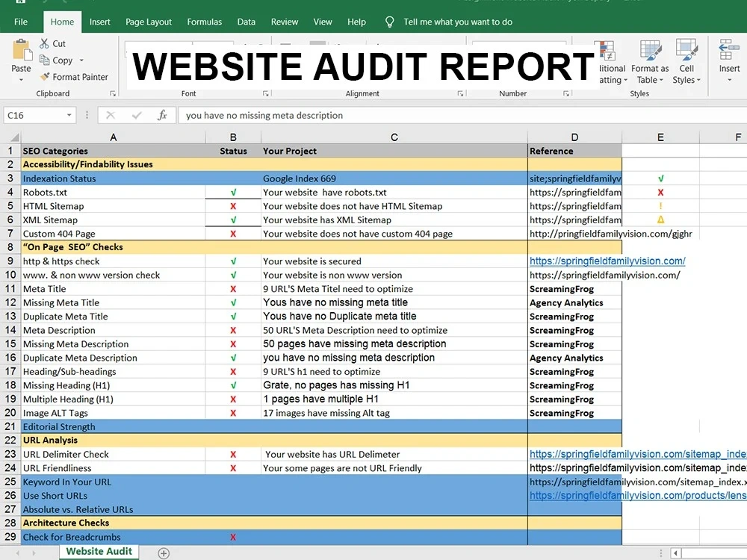Select the "Custom 404 Page" cell
Viewport: 747px width, 560px height.
(114, 234)
